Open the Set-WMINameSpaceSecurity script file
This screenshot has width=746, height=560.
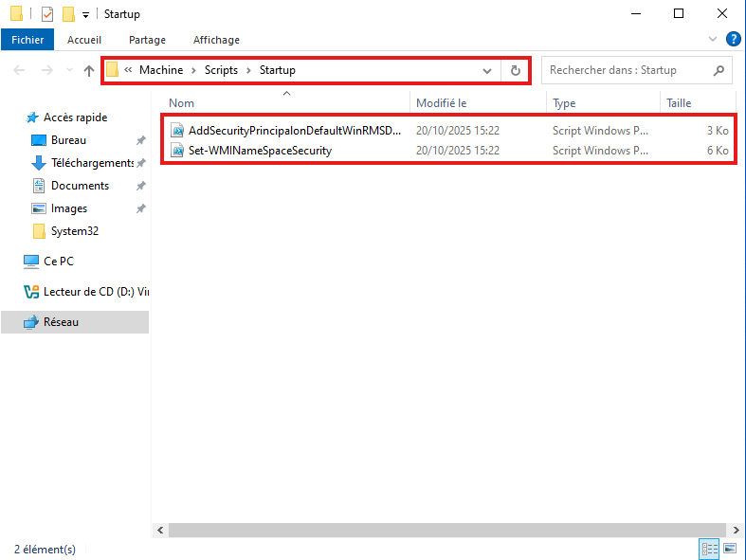[260, 151]
